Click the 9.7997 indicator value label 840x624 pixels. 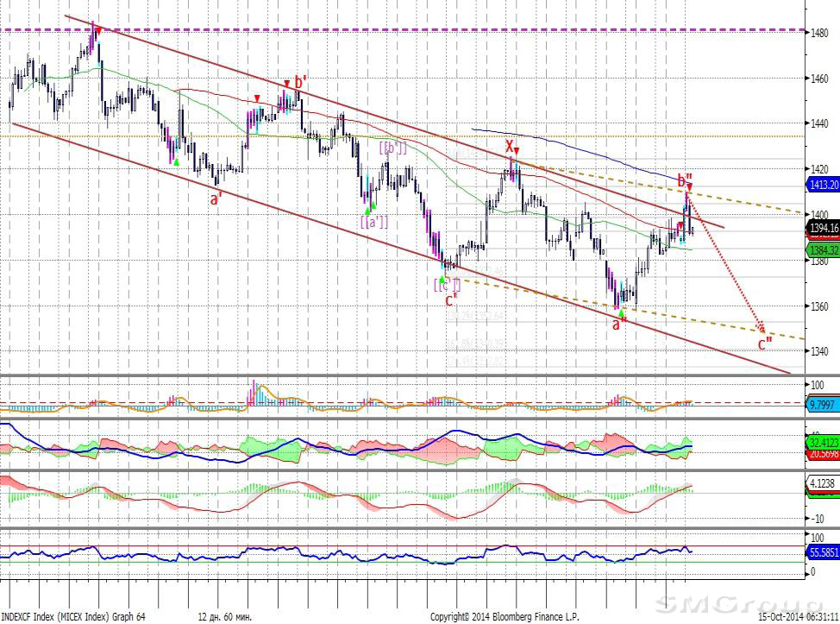click(x=823, y=404)
